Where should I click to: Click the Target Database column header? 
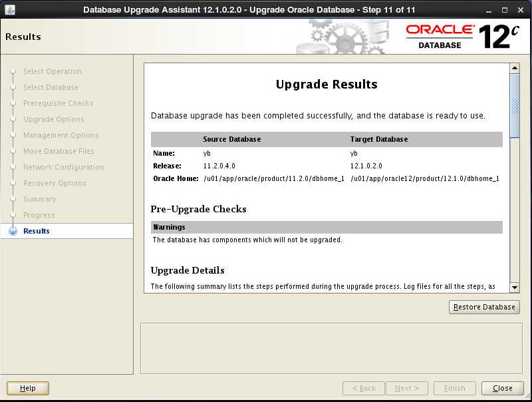click(379, 139)
